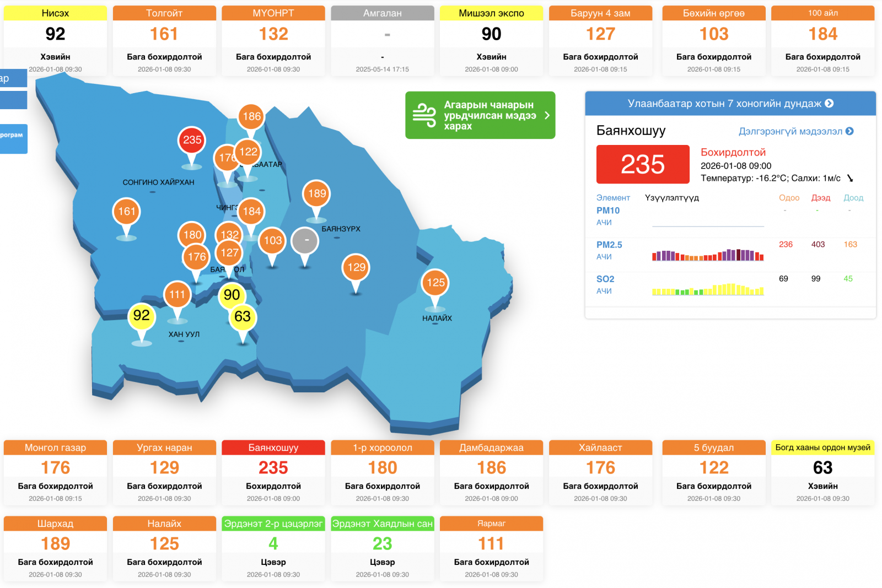Click the PM2.5 bar chart
The width and height of the screenshot is (882, 588).
pyautogui.click(x=708, y=255)
